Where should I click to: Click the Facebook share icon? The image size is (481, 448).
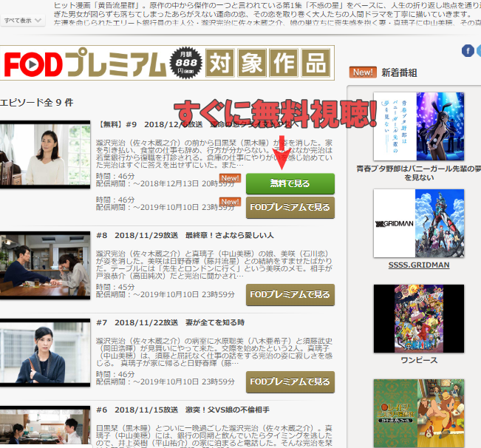pos(468,50)
